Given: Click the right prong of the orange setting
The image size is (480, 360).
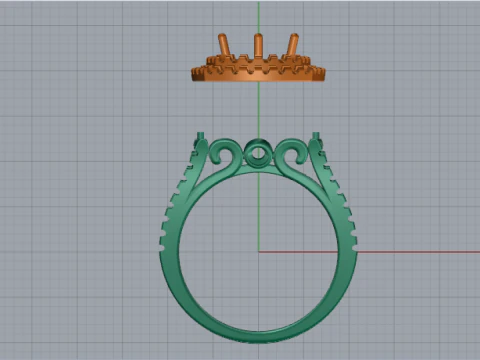Looking at the screenshot, I should click(x=293, y=44).
